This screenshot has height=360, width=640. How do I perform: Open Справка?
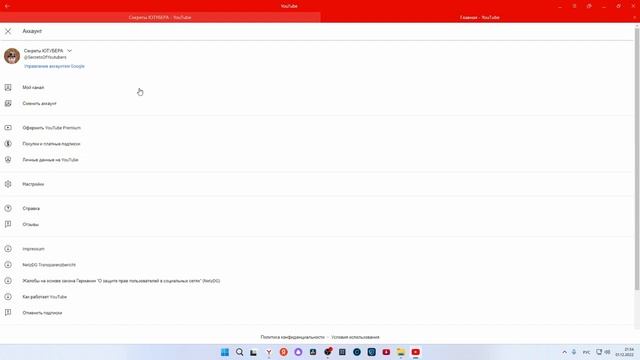pos(31,208)
